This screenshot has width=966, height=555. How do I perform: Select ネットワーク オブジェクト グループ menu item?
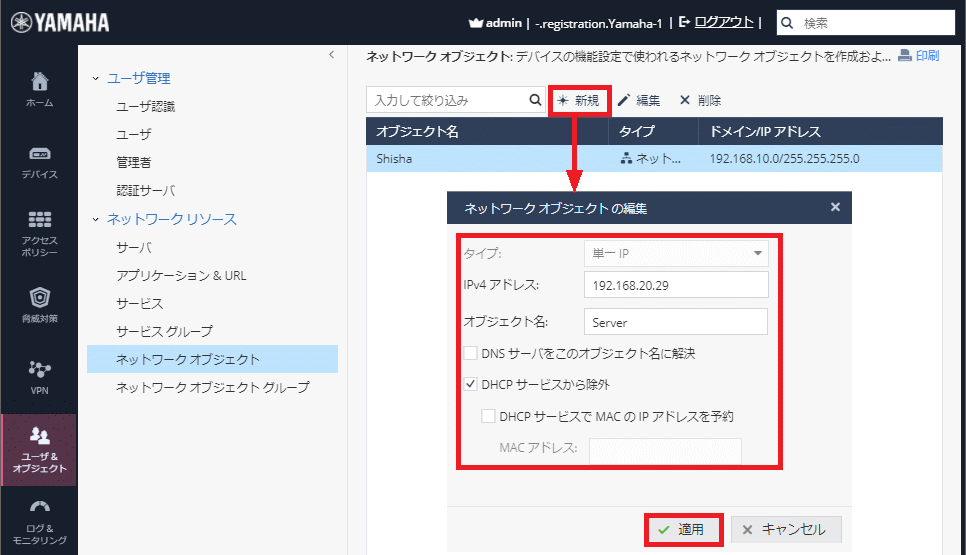pos(212,387)
